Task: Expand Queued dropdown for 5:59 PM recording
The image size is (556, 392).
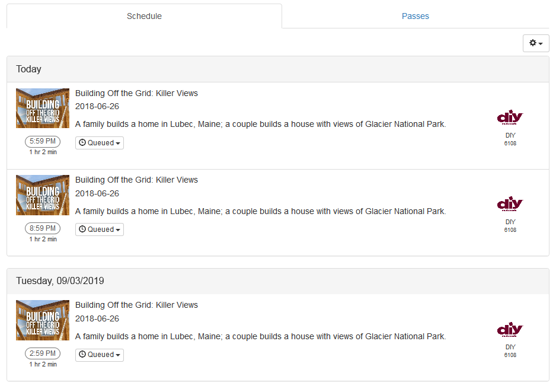Action: [x=100, y=143]
